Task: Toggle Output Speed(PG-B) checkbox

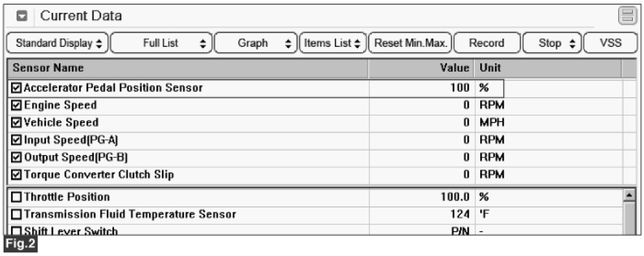Action: [x=17, y=157]
